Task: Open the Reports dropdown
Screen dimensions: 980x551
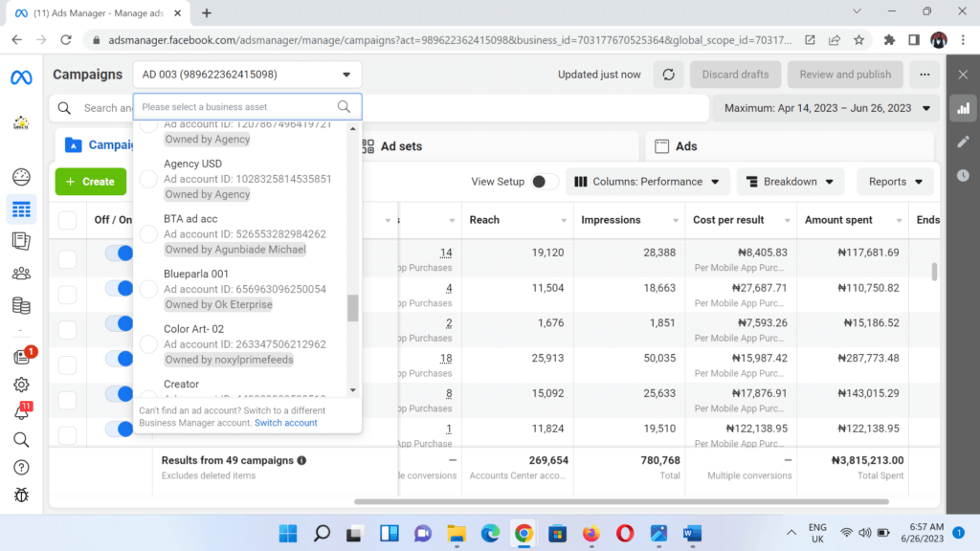Action: pyautogui.click(x=896, y=182)
